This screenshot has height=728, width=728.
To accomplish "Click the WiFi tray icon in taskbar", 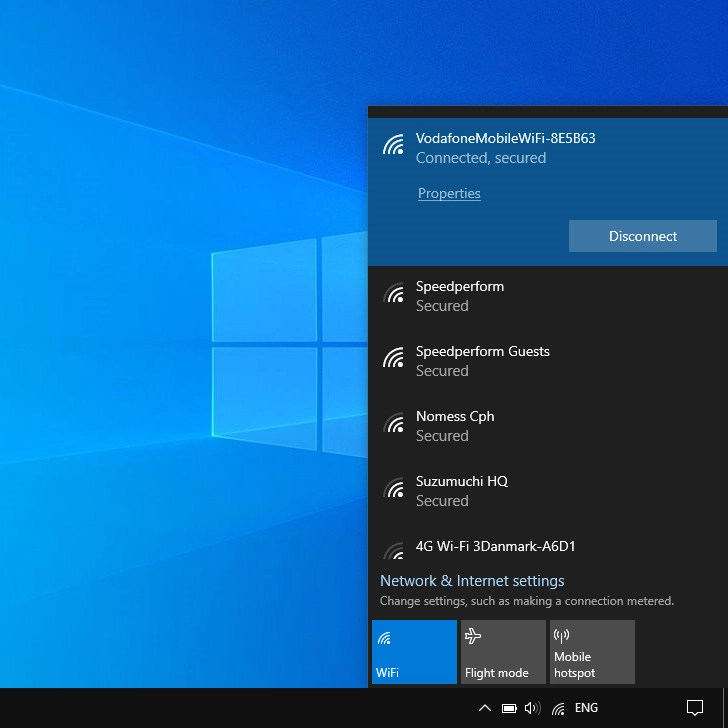I will (558, 708).
